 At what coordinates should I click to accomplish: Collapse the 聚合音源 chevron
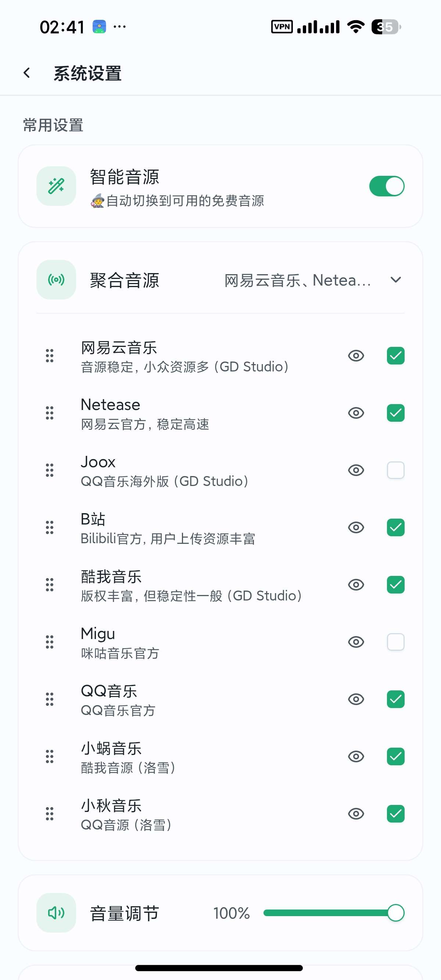pos(396,280)
